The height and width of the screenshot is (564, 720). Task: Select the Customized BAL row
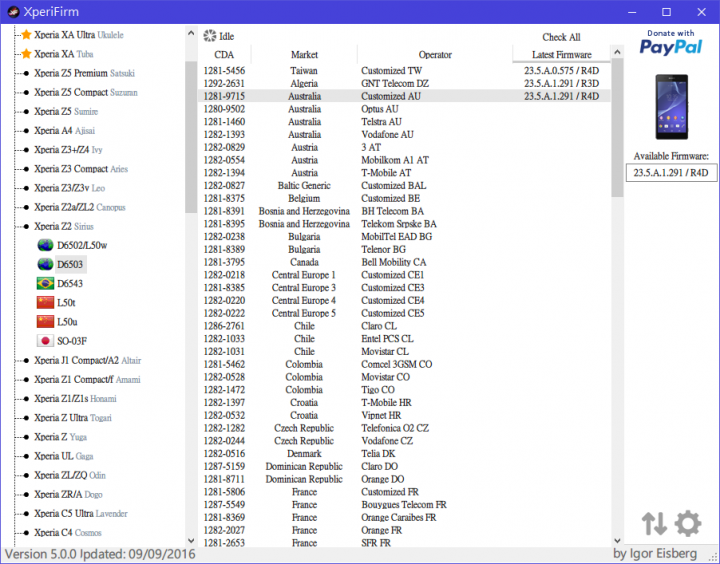pos(405,186)
